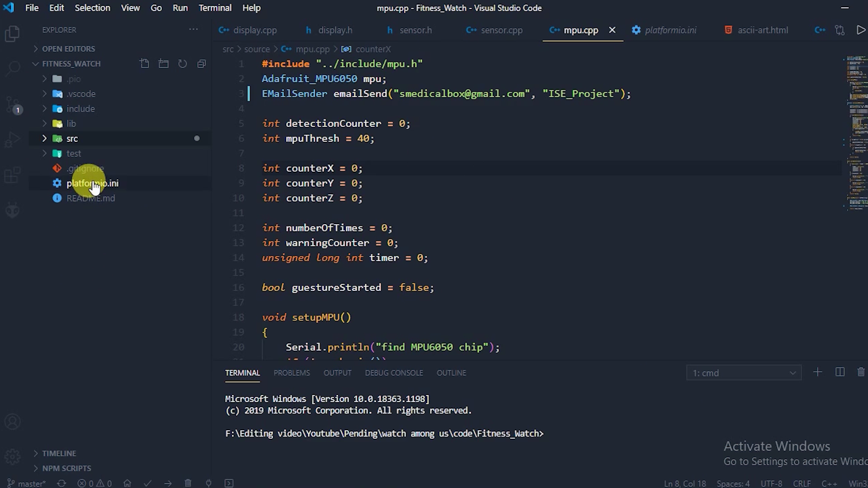Click Ln 8, Col 18 in status bar
The image size is (868, 488).
click(x=684, y=483)
